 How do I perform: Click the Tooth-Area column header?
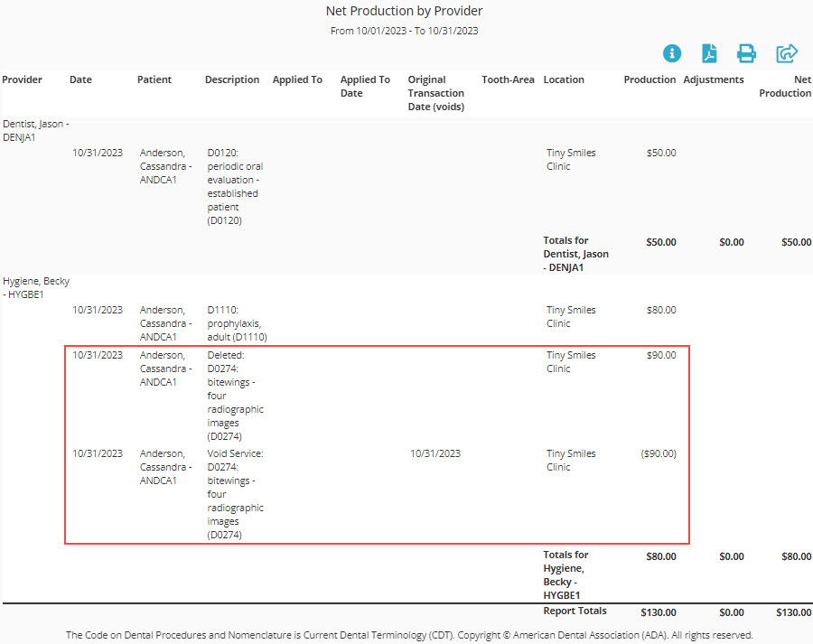508,79
